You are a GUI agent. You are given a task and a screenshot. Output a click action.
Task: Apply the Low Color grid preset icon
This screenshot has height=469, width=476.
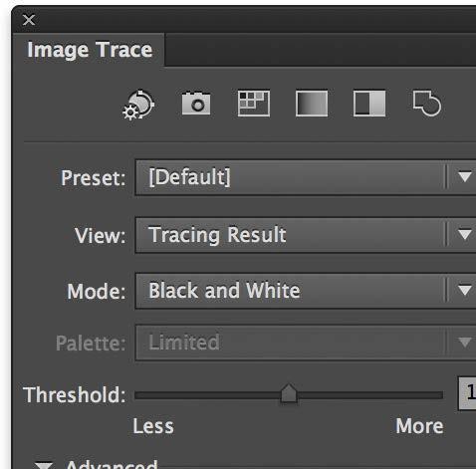(x=254, y=104)
